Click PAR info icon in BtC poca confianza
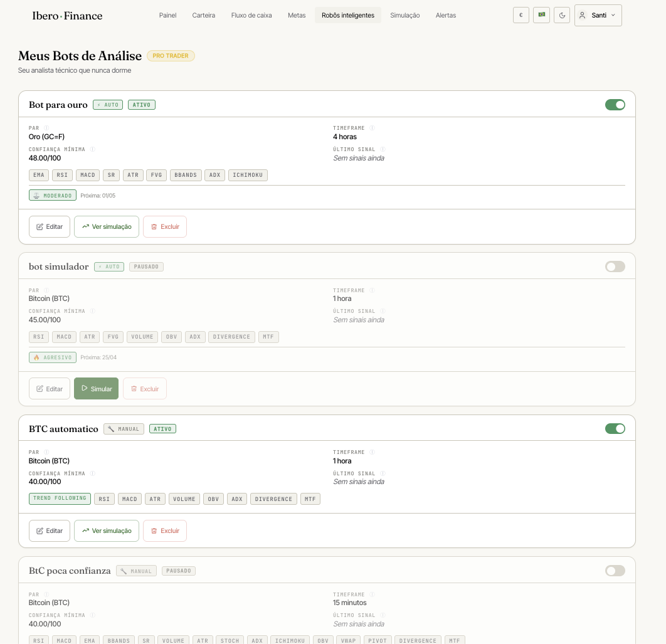The image size is (666, 644). pos(46,594)
